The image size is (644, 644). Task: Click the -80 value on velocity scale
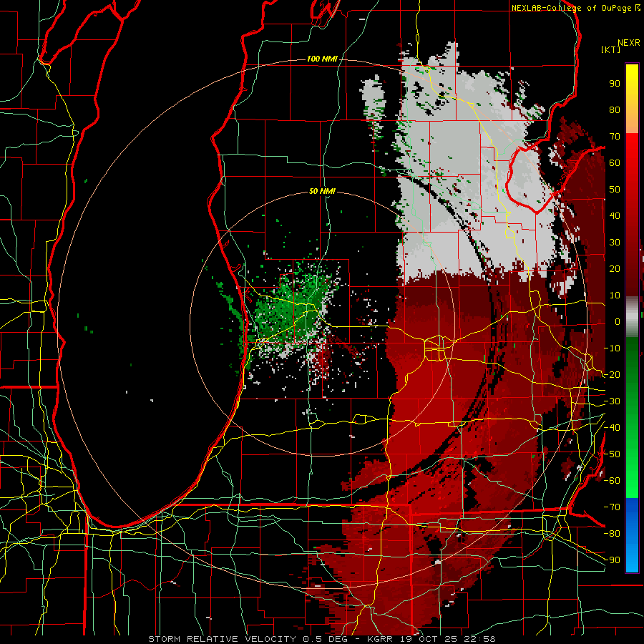(612, 534)
